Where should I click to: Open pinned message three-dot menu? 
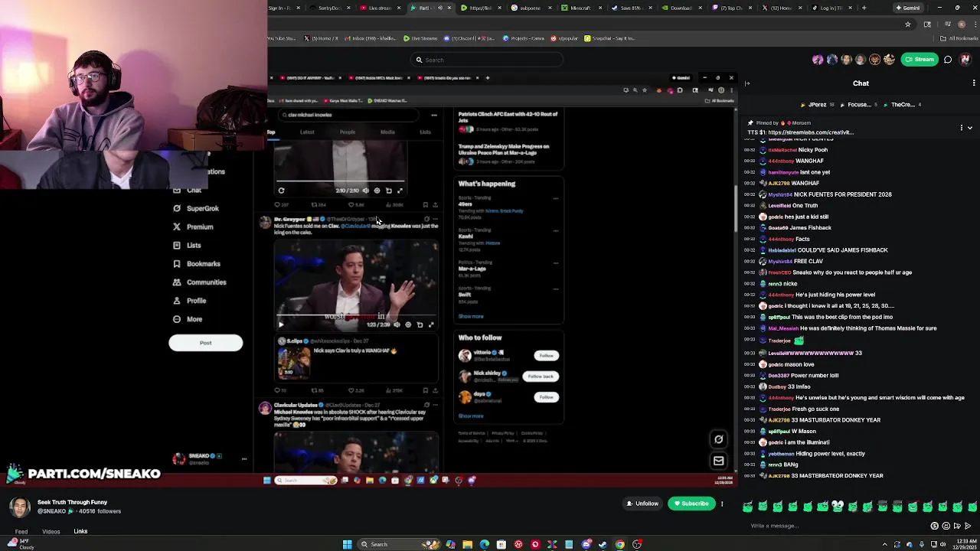coord(962,128)
